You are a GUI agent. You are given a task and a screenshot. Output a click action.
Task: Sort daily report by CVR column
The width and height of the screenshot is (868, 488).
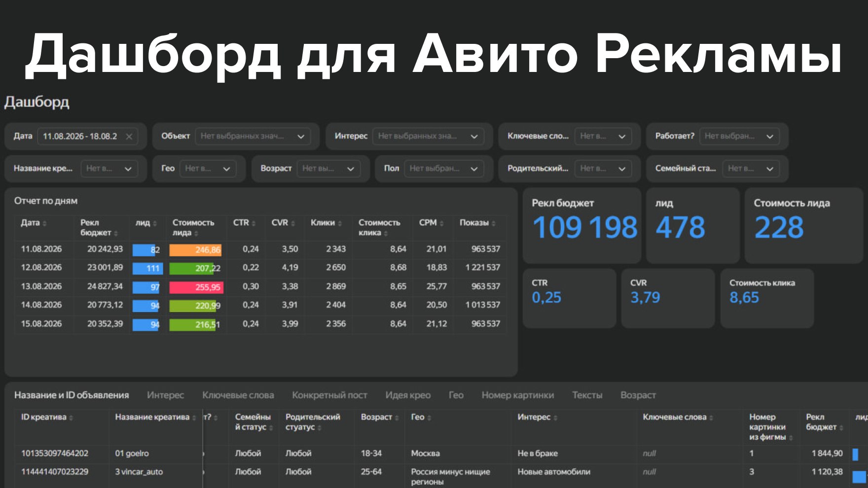(283, 223)
